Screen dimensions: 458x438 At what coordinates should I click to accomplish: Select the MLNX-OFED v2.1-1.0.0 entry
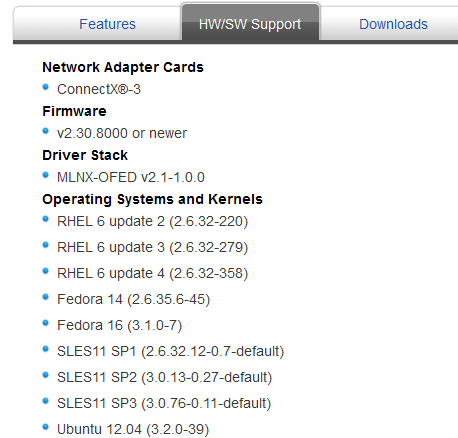(x=131, y=177)
